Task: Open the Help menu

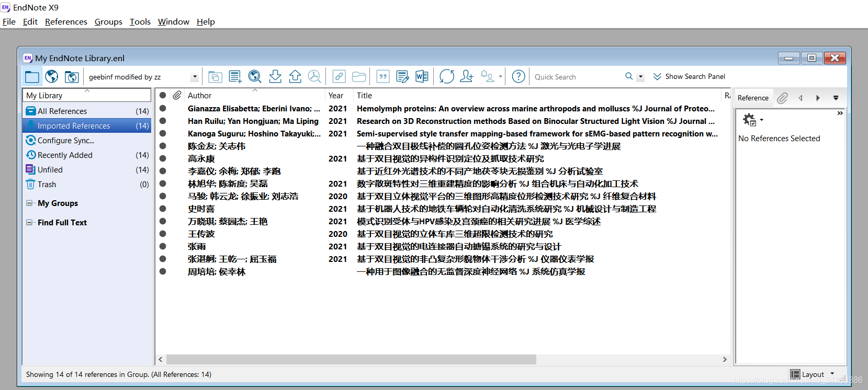Action: click(x=206, y=21)
